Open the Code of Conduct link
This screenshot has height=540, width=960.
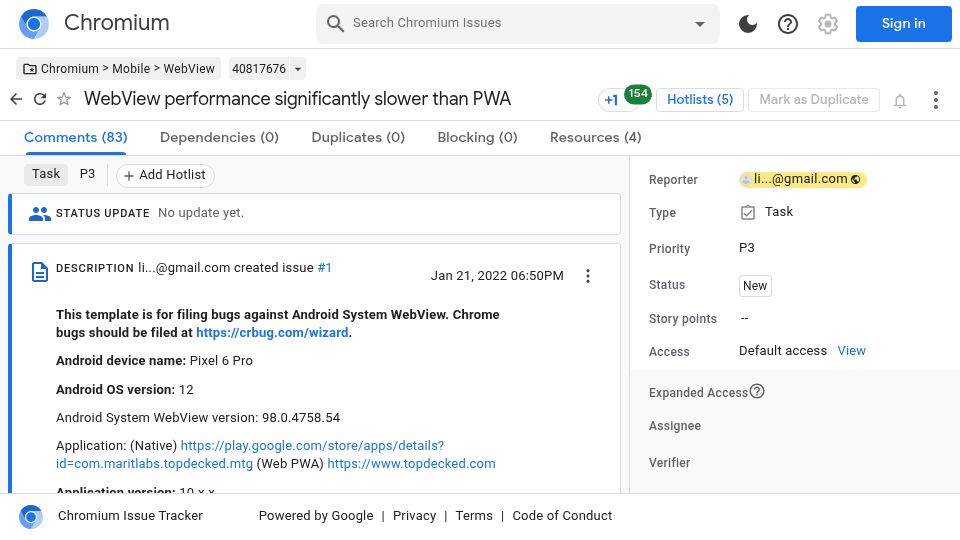click(562, 516)
